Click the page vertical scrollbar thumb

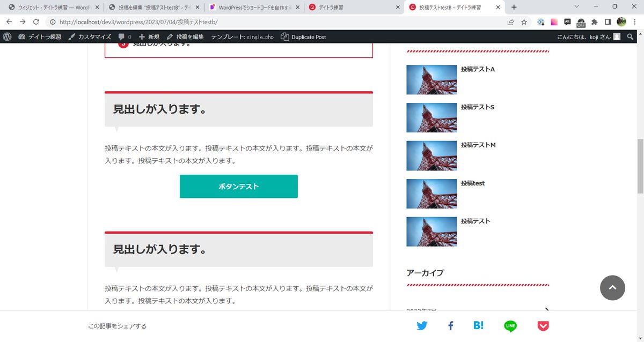click(x=640, y=166)
